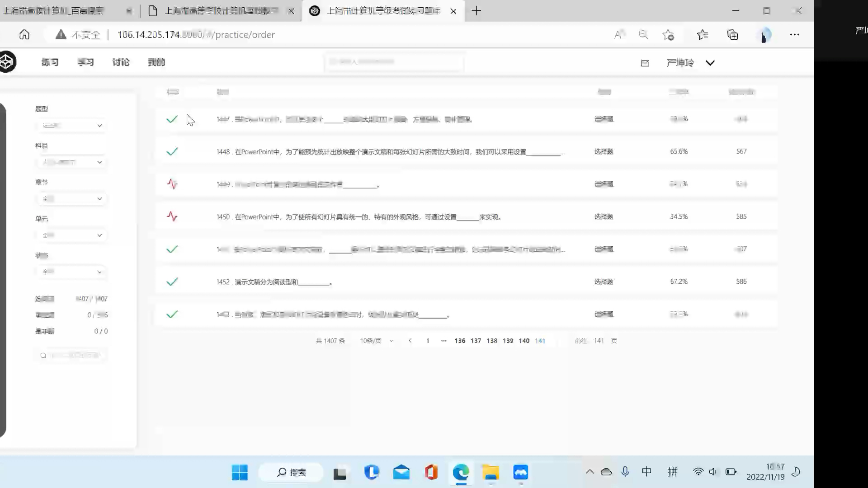Click the favorites star in the browser toolbar
This screenshot has width=868, height=488.
702,34
